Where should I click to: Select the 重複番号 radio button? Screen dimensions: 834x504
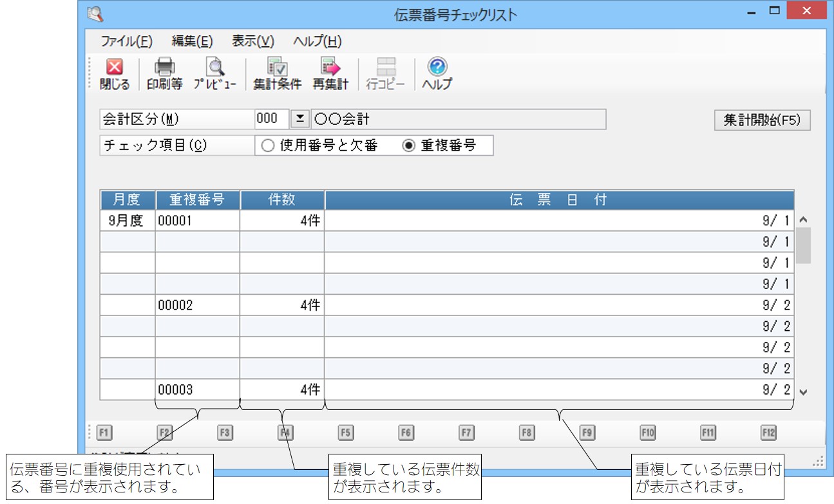(x=408, y=146)
